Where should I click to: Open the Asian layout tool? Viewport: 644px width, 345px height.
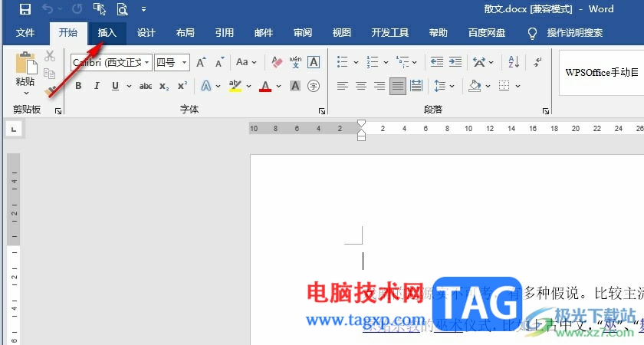(x=479, y=62)
